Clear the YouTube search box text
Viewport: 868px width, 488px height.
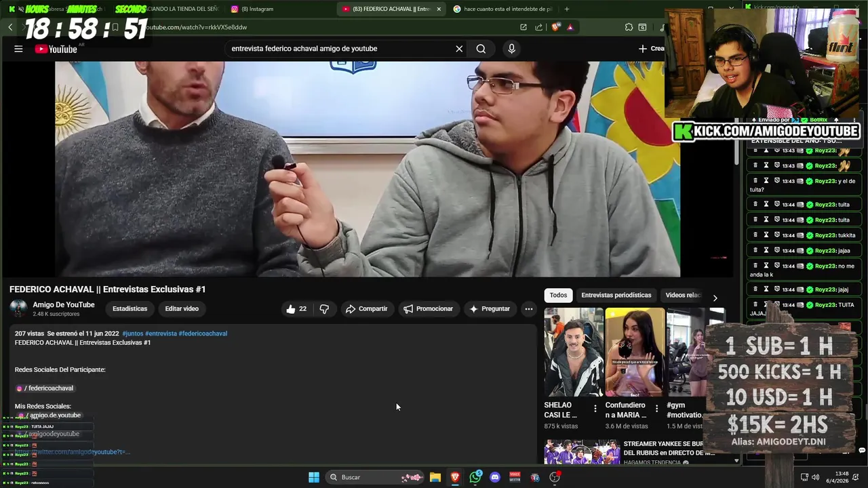(459, 49)
